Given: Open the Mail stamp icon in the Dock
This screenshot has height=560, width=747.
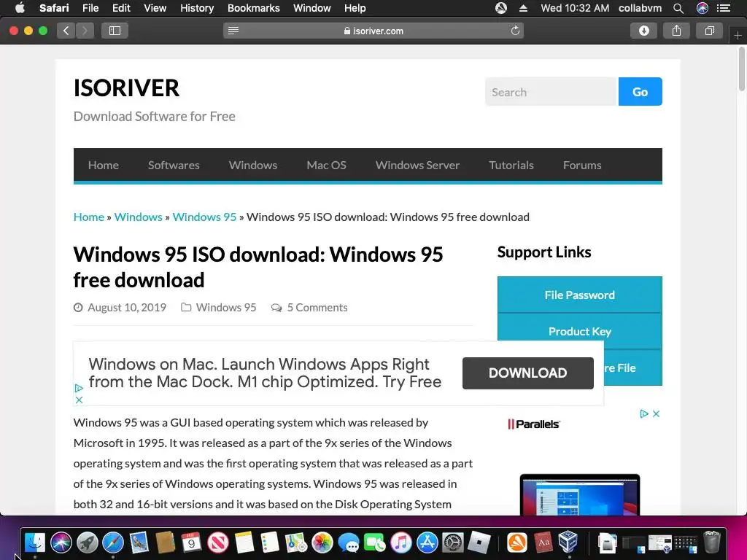Looking at the screenshot, I should point(139,542).
